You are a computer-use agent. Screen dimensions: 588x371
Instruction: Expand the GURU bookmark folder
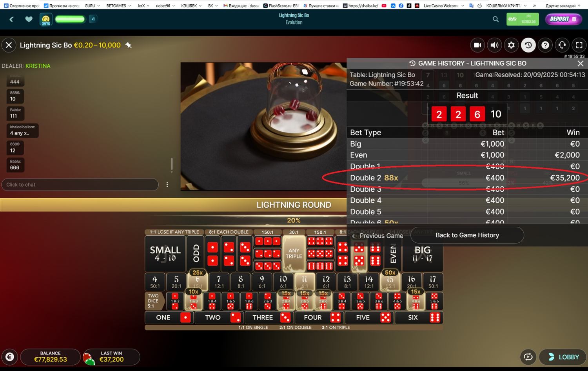pos(92,6)
